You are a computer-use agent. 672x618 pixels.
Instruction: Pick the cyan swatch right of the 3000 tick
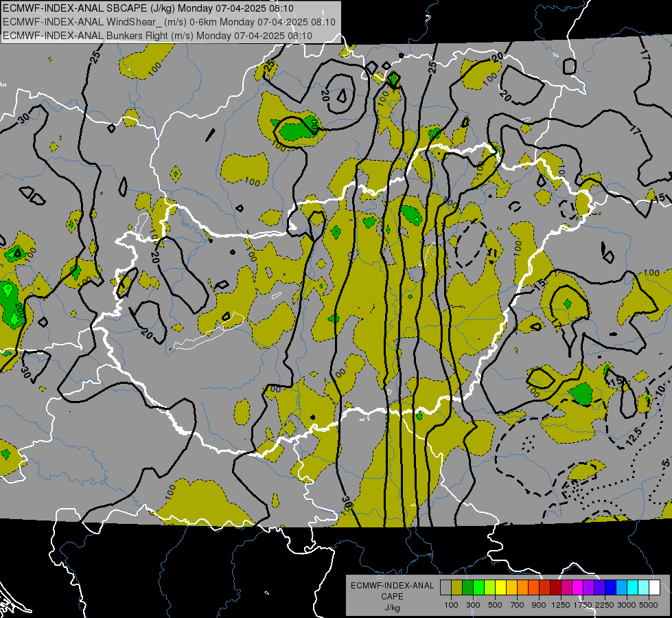632,588
